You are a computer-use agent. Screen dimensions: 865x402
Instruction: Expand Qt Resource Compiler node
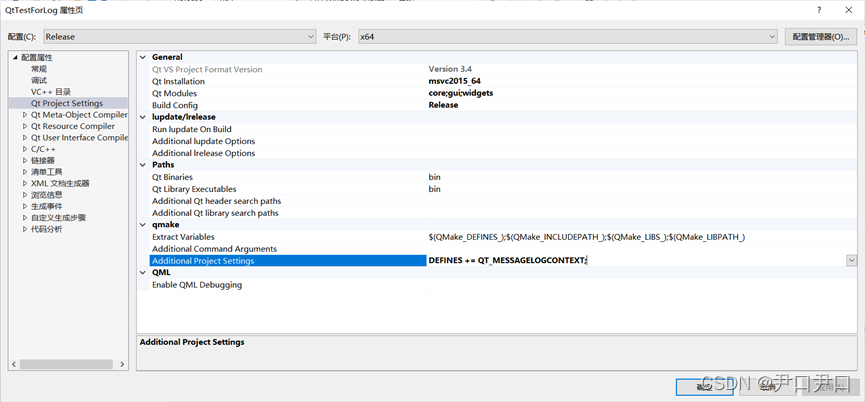(x=25, y=126)
